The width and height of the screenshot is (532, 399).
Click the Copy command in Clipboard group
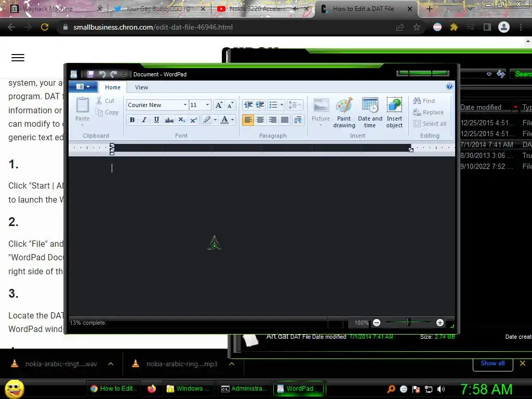[x=107, y=112]
